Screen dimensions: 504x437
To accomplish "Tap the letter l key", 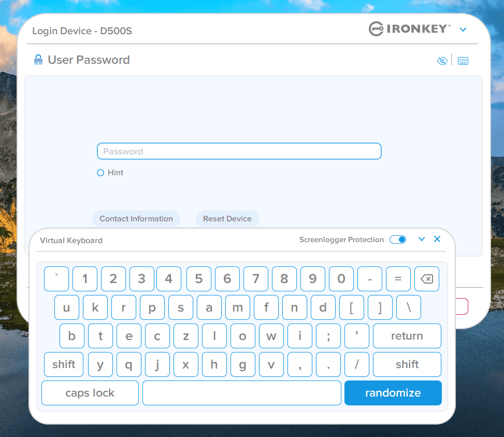I will [214, 336].
